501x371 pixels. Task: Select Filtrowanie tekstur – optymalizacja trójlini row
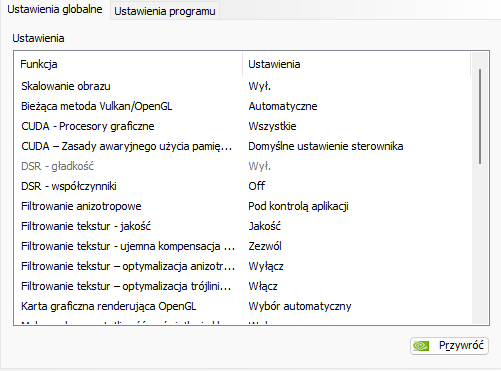click(x=243, y=286)
